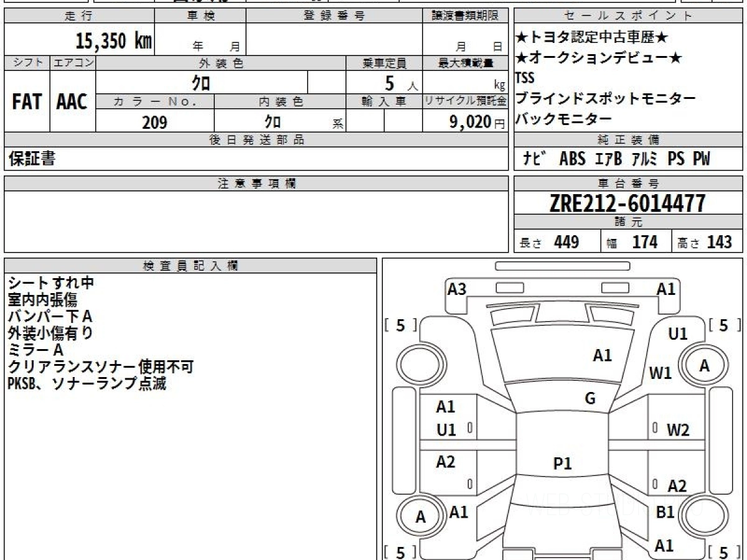This screenshot has height=560, width=747.
Task: Click アルミ in the equipment list
Action: click(644, 159)
